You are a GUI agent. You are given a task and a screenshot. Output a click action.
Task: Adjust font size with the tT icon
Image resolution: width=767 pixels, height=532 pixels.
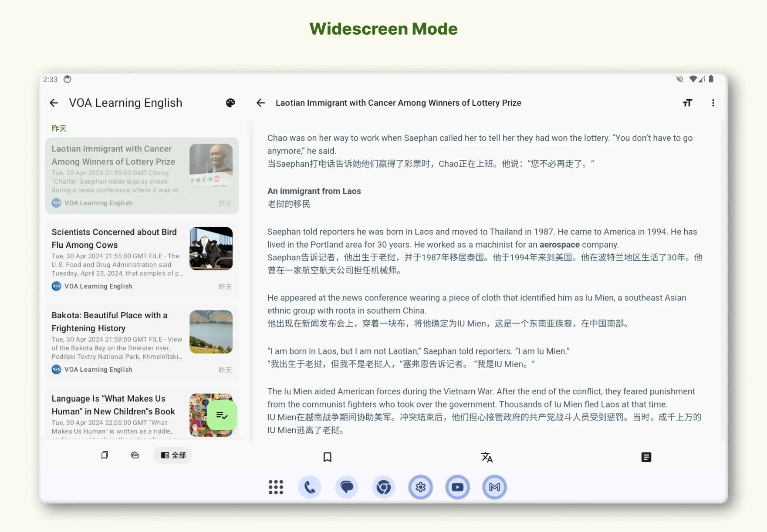[687, 103]
